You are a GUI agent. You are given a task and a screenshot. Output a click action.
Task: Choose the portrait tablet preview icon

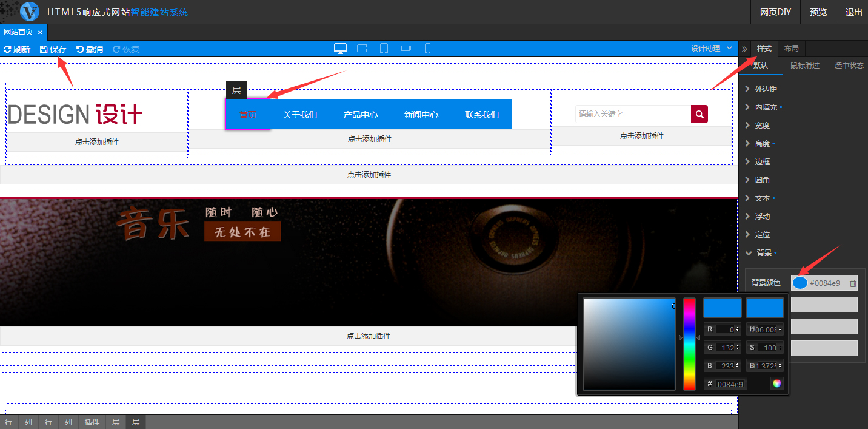(384, 49)
